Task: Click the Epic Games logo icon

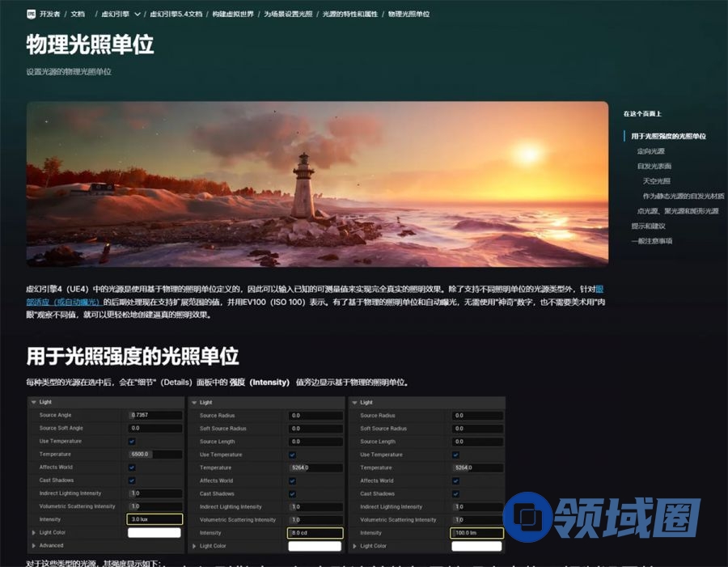Action: [31, 14]
